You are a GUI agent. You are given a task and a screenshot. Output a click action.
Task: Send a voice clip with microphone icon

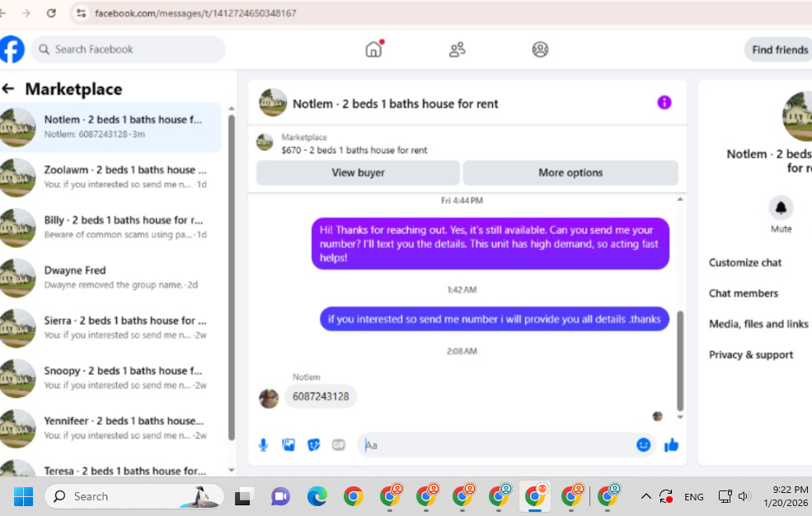click(264, 444)
